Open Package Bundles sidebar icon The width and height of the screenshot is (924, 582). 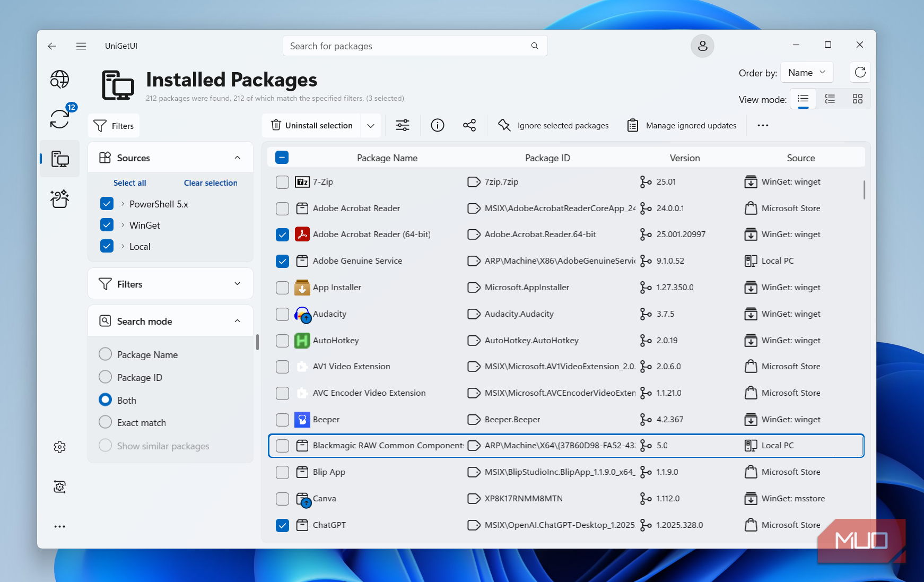(x=59, y=198)
